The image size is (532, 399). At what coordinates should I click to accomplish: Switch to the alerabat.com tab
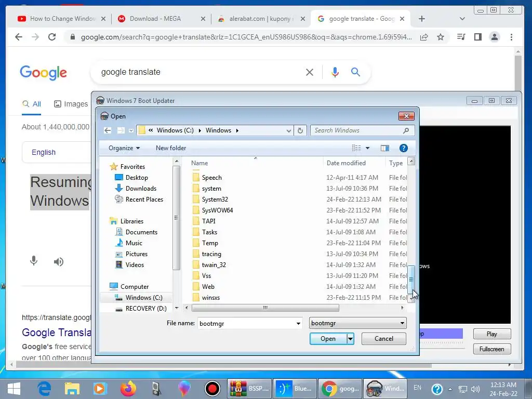click(261, 19)
